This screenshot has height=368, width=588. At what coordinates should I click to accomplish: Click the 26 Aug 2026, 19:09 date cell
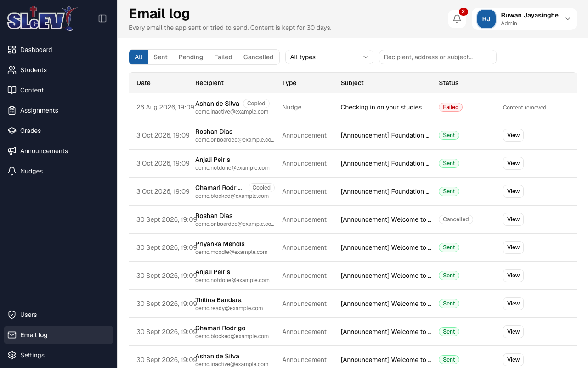[x=165, y=107]
